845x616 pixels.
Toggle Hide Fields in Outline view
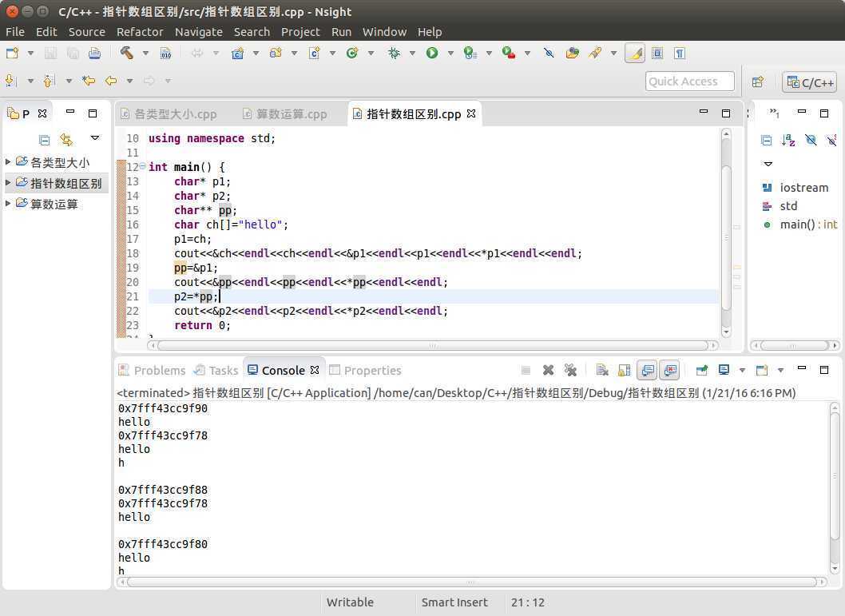[x=810, y=140]
